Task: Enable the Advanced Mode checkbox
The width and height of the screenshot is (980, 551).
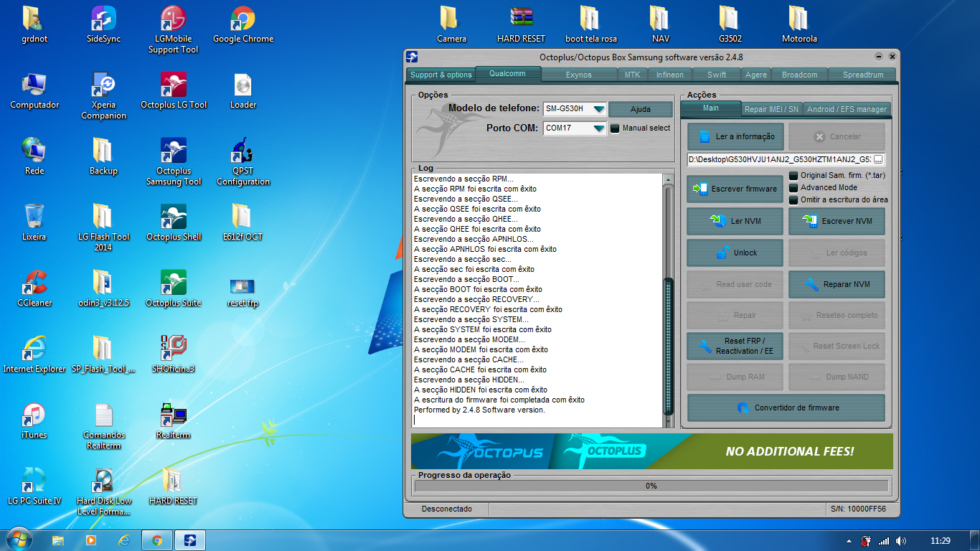Action: 793,187
